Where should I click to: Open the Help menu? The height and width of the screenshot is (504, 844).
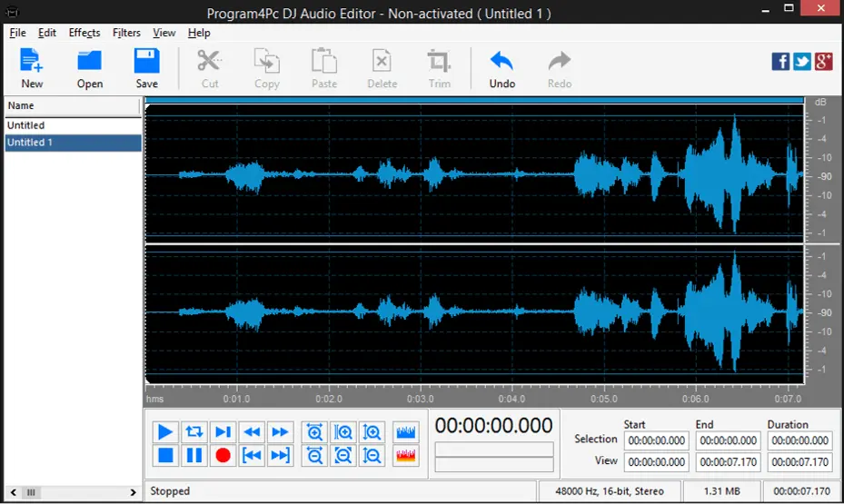199,33
